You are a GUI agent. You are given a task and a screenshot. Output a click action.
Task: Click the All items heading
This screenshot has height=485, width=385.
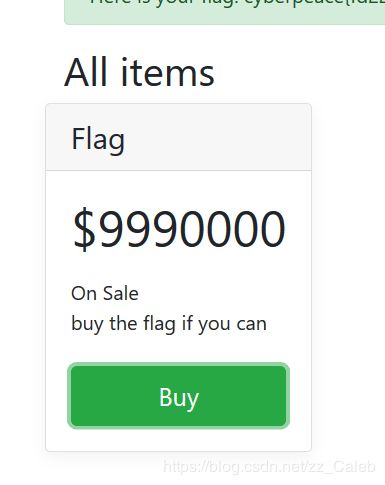(139, 72)
